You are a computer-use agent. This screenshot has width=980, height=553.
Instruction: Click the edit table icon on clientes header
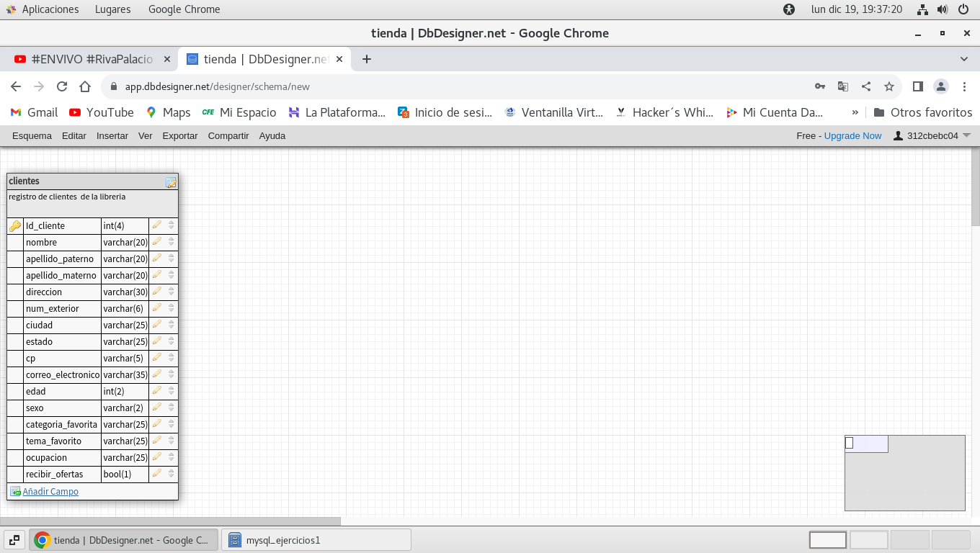pyautogui.click(x=171, y=182)
